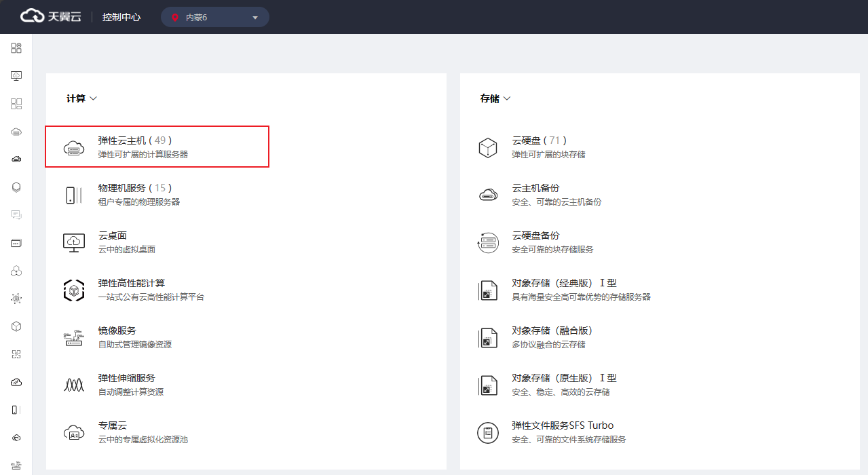Click description 安全、可靠的文件系统存储服务
This screenshot has height=475, width=868.
(569, 440)
